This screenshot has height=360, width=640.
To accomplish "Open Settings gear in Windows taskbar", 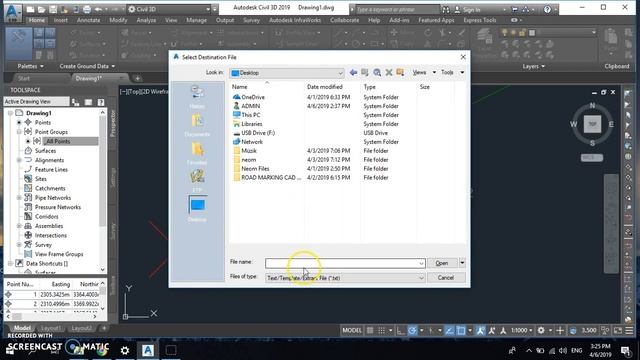I will [x=125, y=350].
